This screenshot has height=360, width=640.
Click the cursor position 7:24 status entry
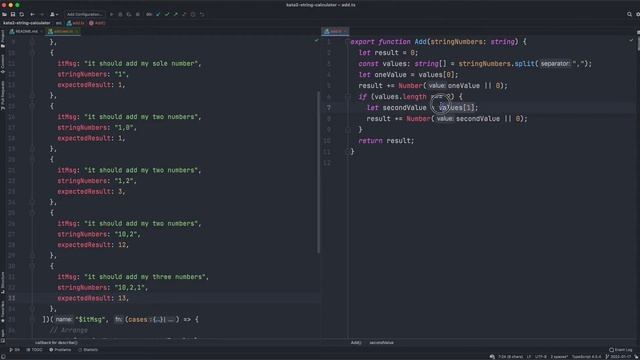coord(510,357)
